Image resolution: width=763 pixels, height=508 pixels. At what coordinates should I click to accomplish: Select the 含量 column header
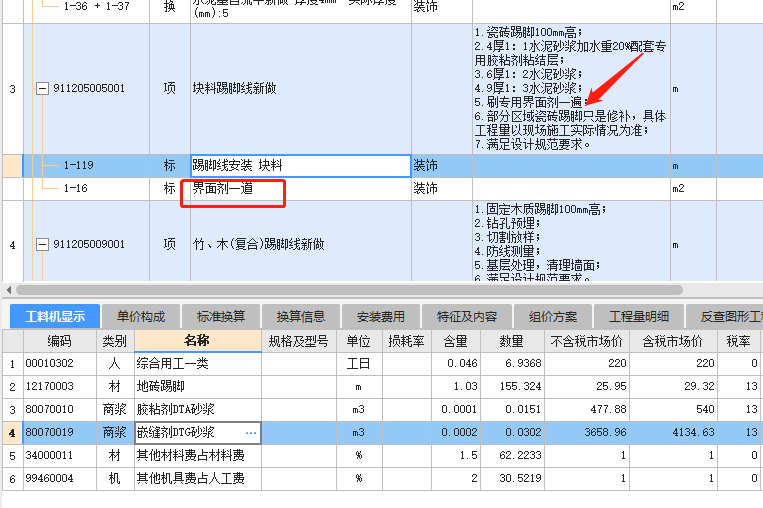(456, 341)
